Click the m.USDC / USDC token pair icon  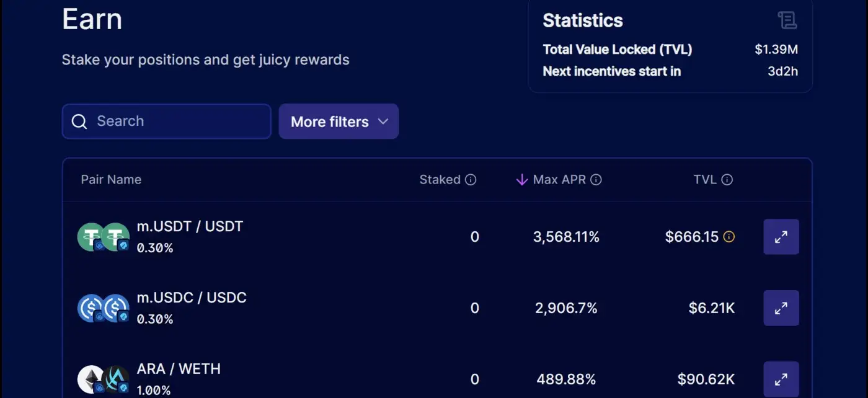(103, 308)
